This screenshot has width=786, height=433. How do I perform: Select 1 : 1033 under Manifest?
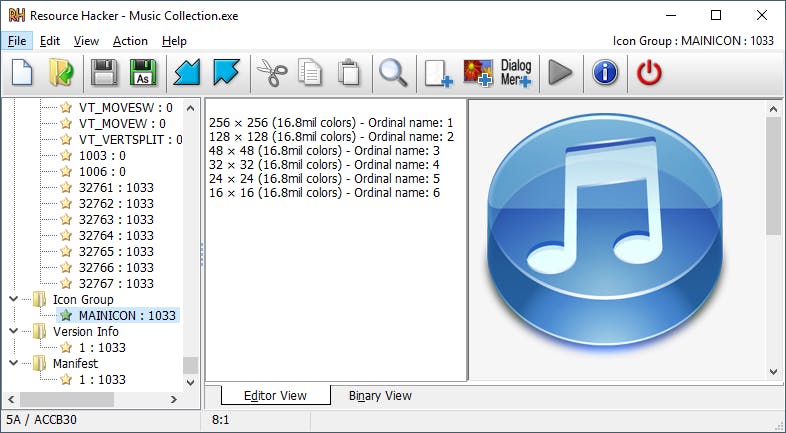102,379
